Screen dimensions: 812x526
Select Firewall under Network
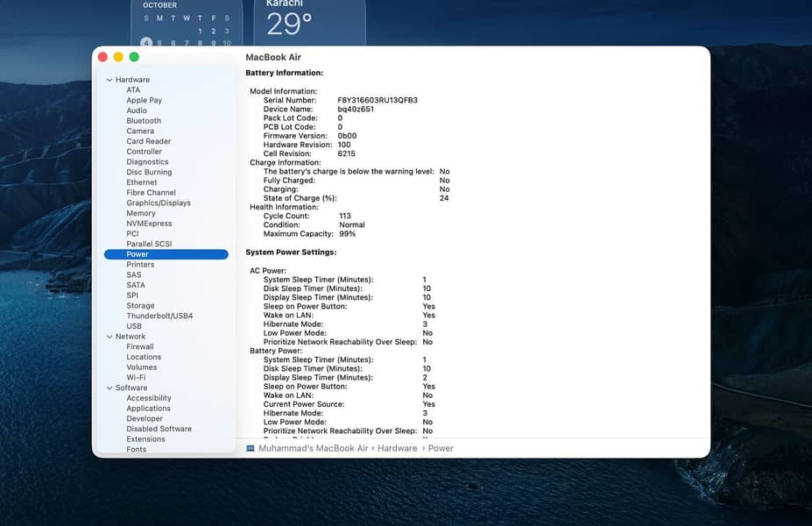point(140,346)
